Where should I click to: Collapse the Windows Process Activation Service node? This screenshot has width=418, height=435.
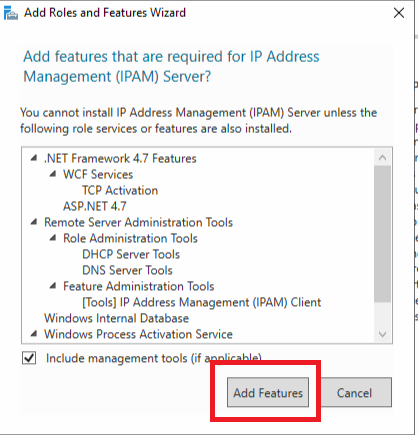tap(34, 334)
